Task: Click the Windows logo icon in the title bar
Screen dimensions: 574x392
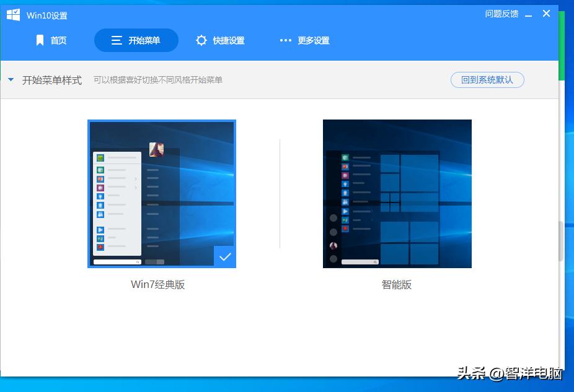Action: click(x=12, y=14)
